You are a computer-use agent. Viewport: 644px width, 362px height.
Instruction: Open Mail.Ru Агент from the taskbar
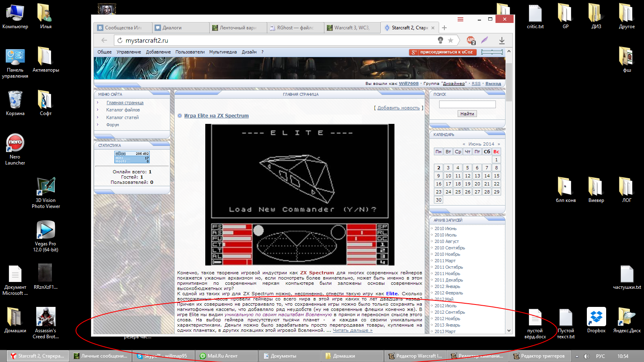[x=227, y=356]
